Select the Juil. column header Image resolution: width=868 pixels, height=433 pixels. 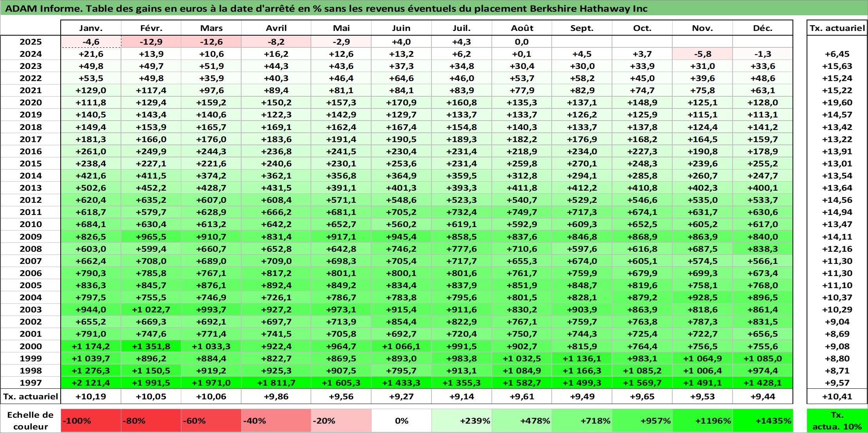462,28
